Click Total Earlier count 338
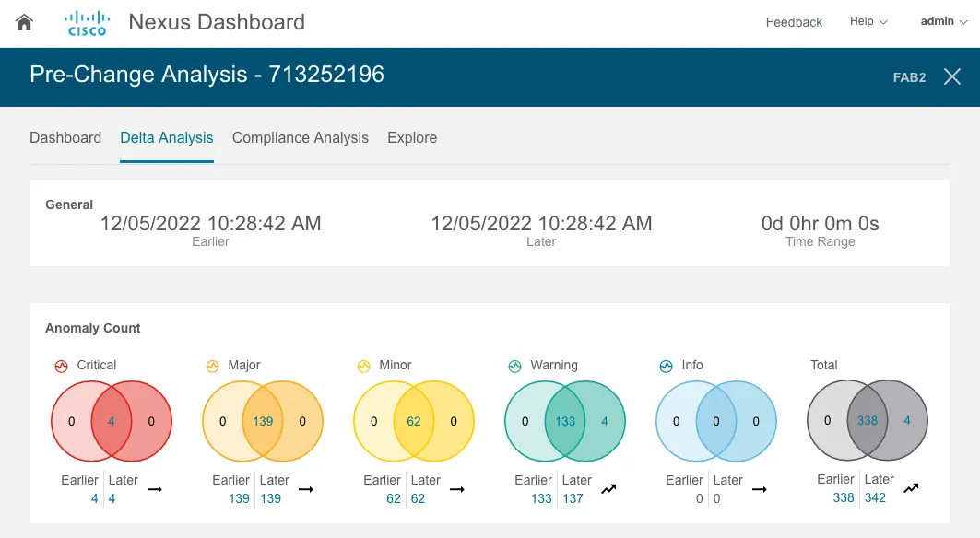The image size is (980, 538). (x=844, y=497)
